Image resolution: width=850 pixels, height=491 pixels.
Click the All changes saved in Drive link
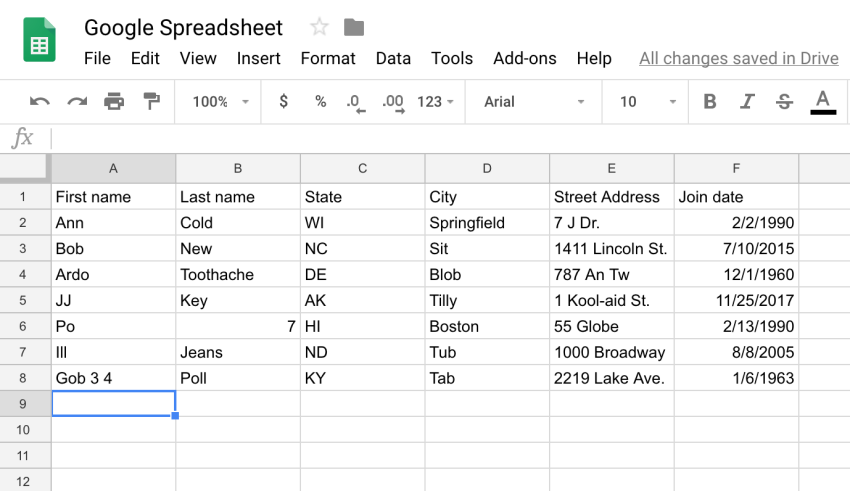739,58
